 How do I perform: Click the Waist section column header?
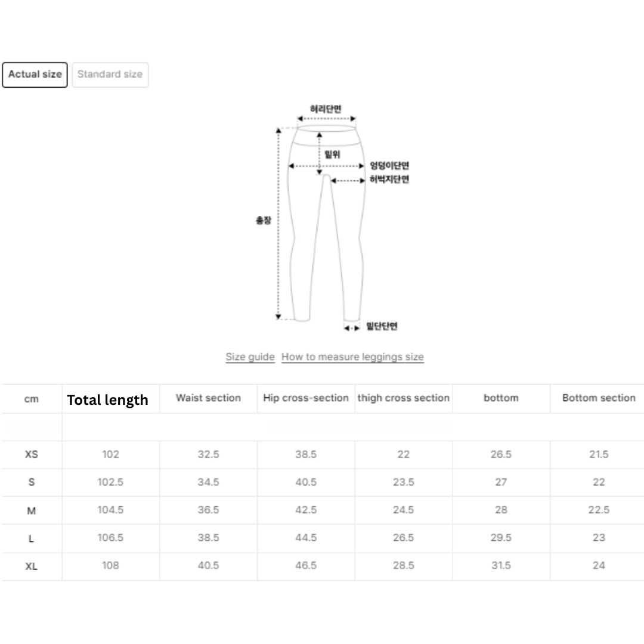(x=208, y=398)
